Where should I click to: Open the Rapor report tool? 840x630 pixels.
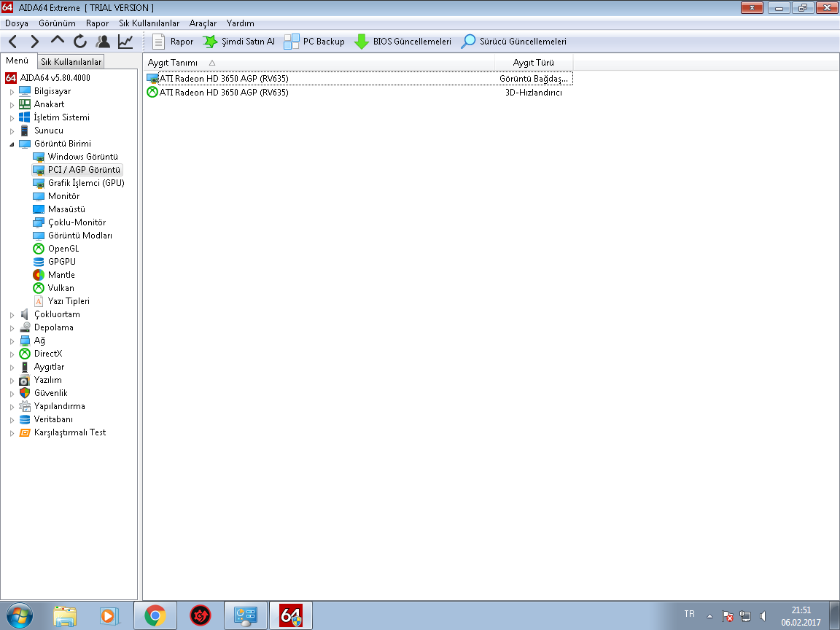[173, 42]
